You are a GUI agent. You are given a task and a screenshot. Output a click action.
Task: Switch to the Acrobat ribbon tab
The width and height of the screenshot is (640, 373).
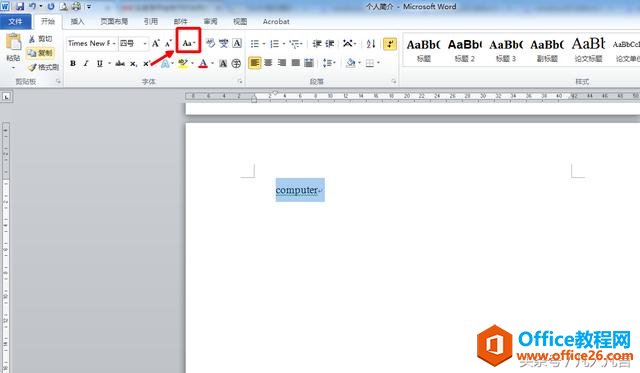[276, 21]
